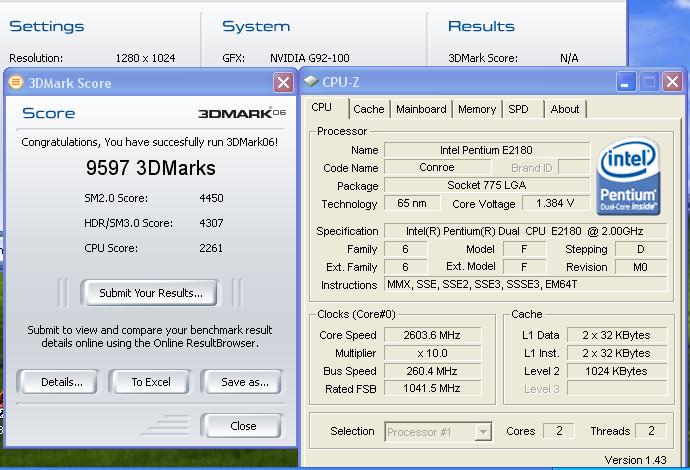This screenshot has width=690, height=470.
Task: Click the Instructions field MMX, SSE list
Action: pos(526,285)
